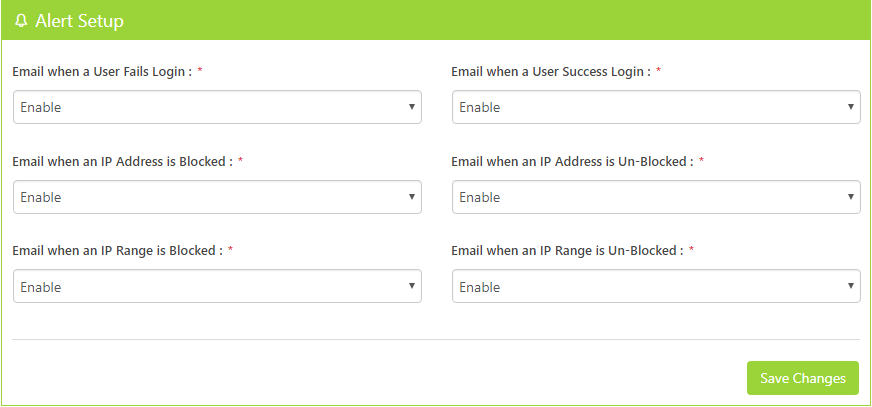The image size is (872, 407).
Task: Click the arrow on IP Range Un-Blocked select
Action: (851, 287)
